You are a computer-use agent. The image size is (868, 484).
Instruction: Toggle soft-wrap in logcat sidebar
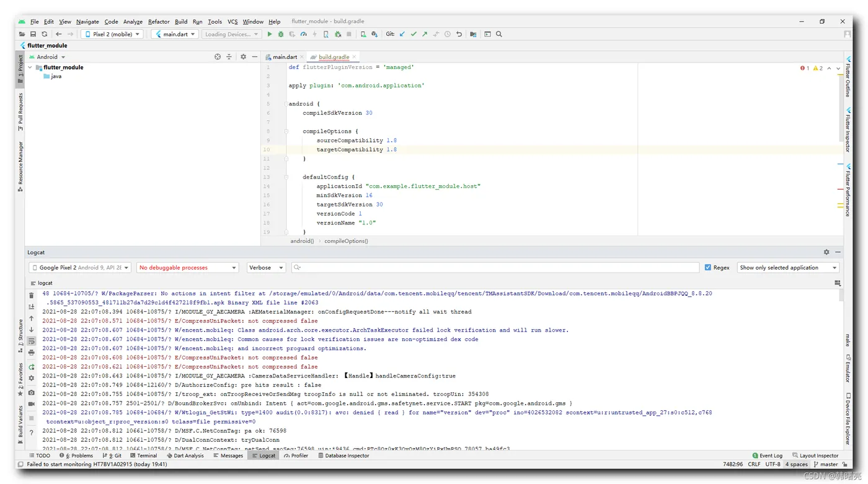click(32, 341)
